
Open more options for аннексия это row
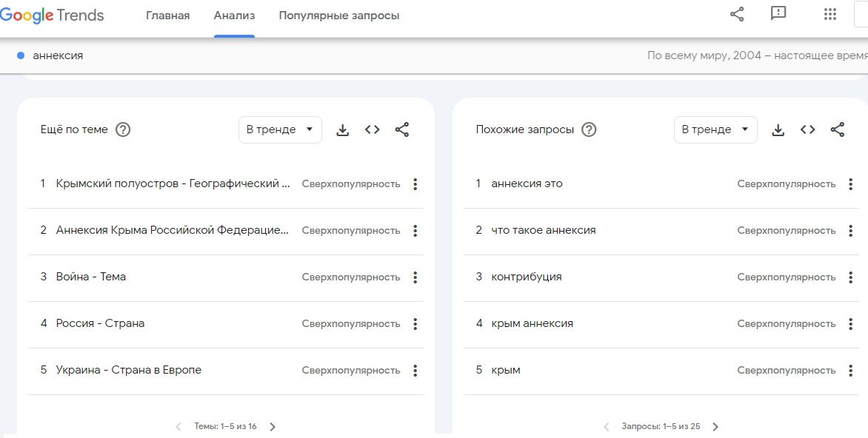coord(851,184)
